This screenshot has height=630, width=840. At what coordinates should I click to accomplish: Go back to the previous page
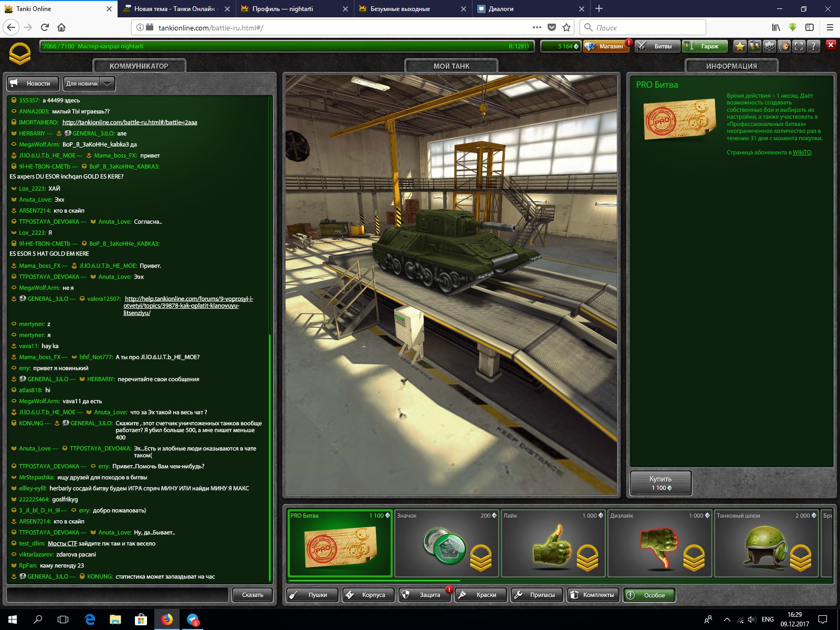12,27
